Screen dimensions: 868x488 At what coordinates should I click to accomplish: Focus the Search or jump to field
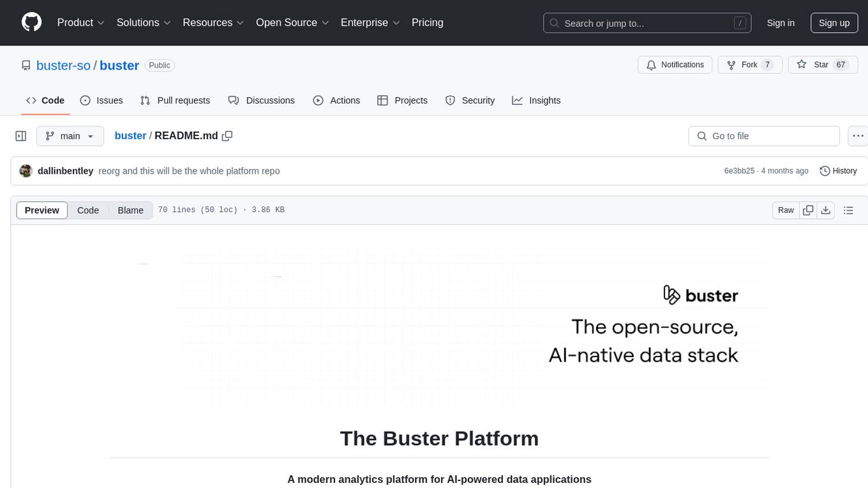pyautogui.click(x=646, y=23)
